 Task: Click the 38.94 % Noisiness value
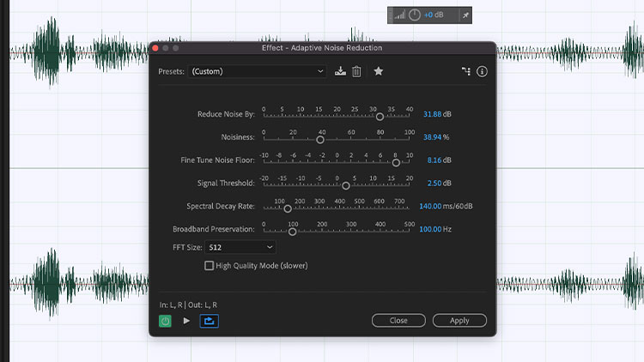432,137
